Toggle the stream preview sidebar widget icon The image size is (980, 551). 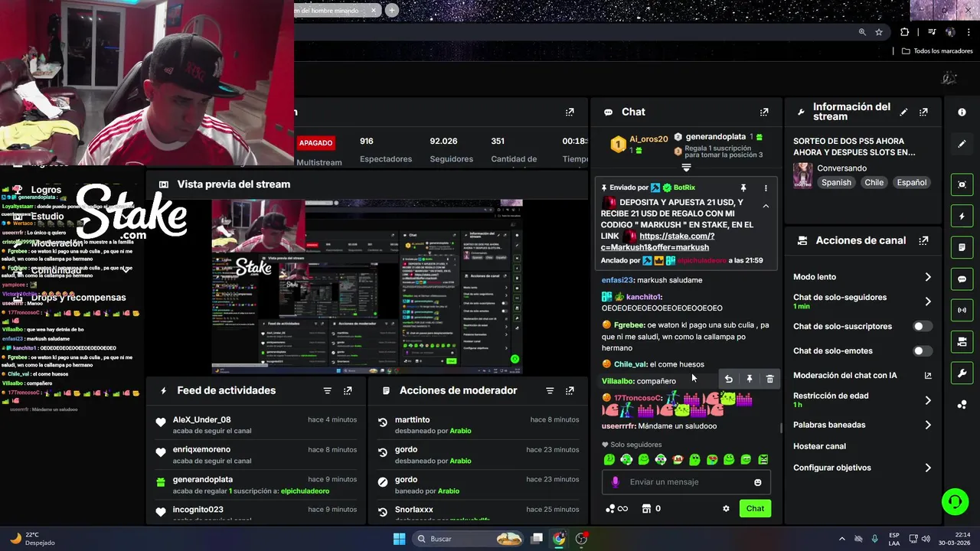click(962, 184)
